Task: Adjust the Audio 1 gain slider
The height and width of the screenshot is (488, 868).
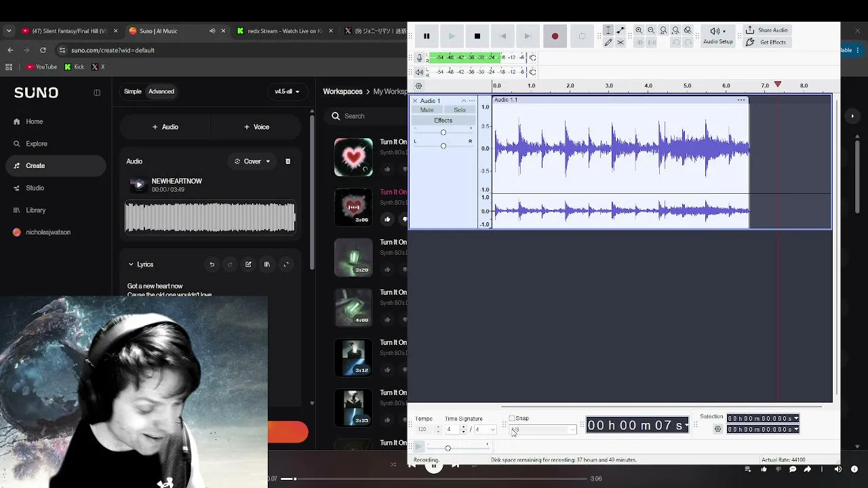Action: click(443, 132)
